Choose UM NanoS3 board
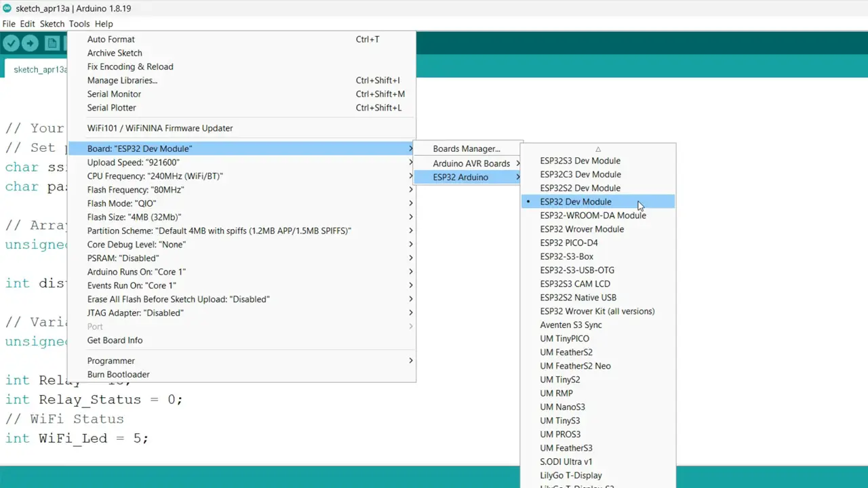This screenshot has width=868, height=488. [597, 407]
